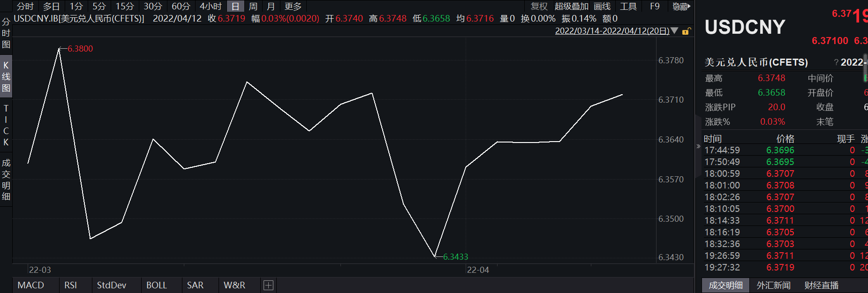Open the TICK side tab
Screen dimensions: 868x293
pyautogui.click(x=6, y=125)
